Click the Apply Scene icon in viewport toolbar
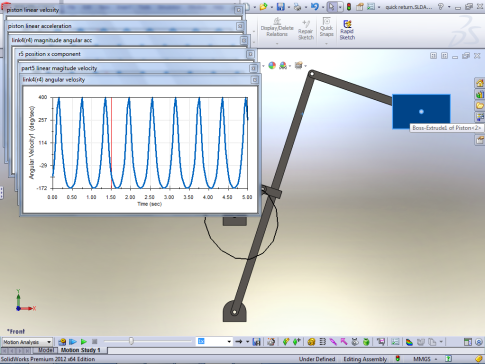Image resolution: width=485 pixels, height=364 pixels. point(283,66)
